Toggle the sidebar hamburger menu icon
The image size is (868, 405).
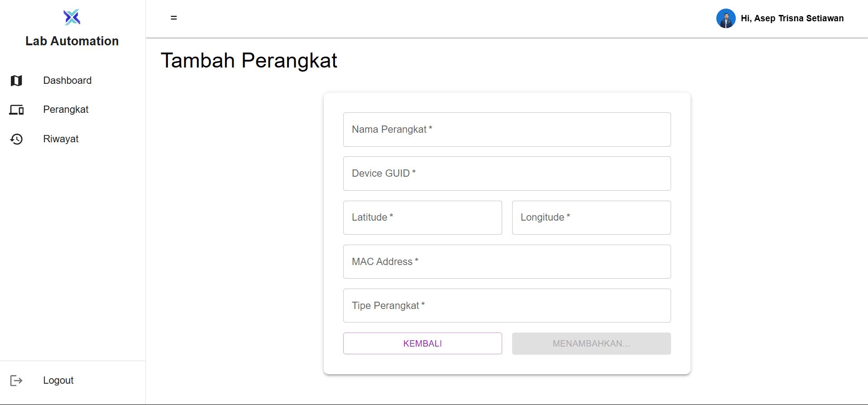[x=174, y=18]
